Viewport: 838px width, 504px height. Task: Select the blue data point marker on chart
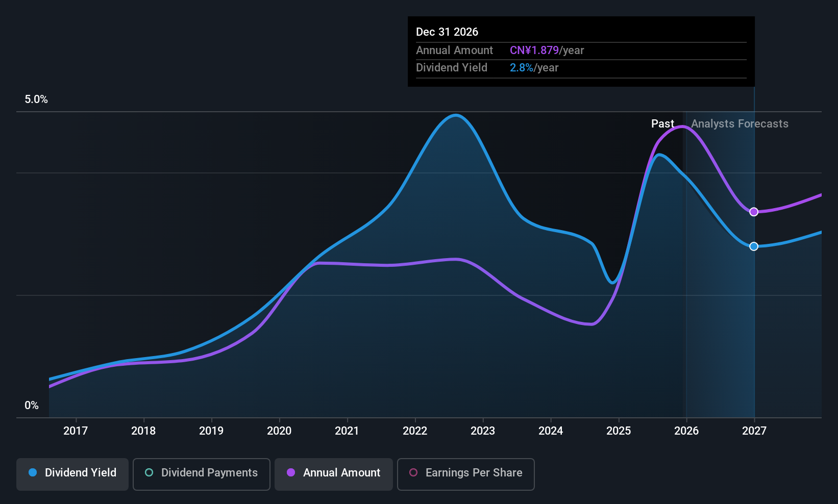(754, 246)
